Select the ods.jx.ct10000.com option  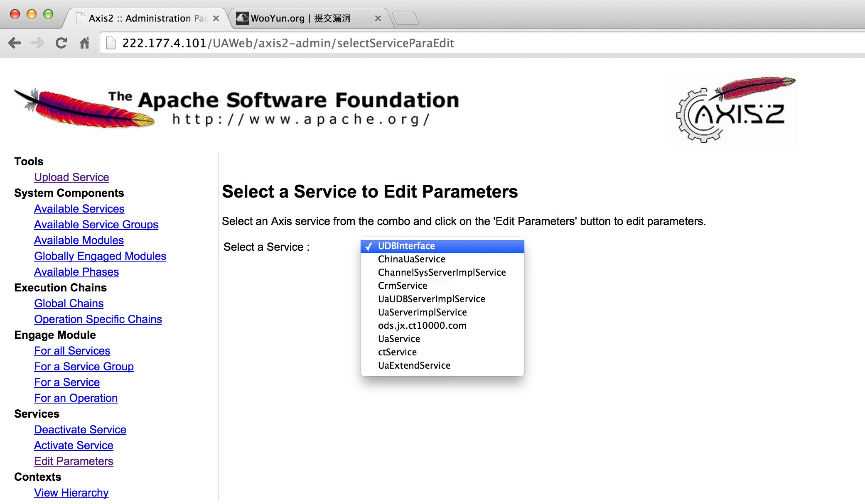point(442,325)
